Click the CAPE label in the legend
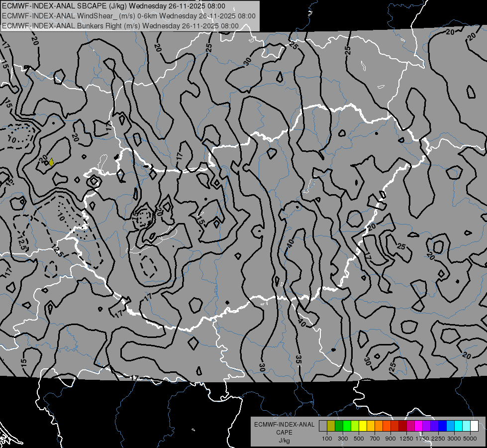The image size is (487, 448). click(284, 433)
